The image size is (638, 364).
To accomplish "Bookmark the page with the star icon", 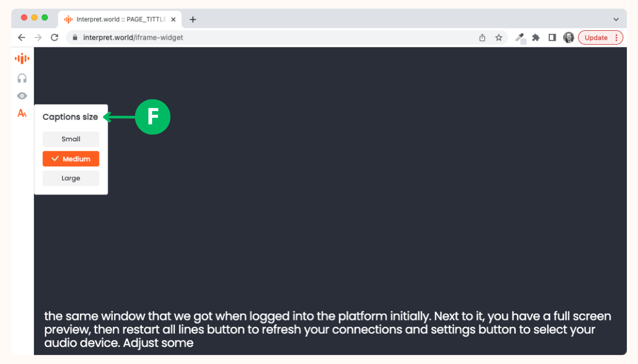I will pos(498,37).
